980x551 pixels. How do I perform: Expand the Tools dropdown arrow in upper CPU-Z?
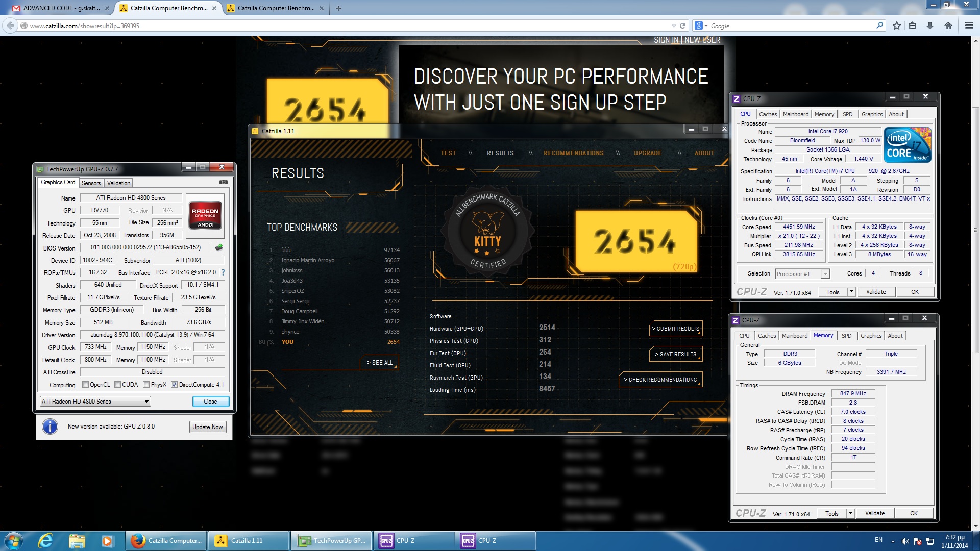click(851, 292)
